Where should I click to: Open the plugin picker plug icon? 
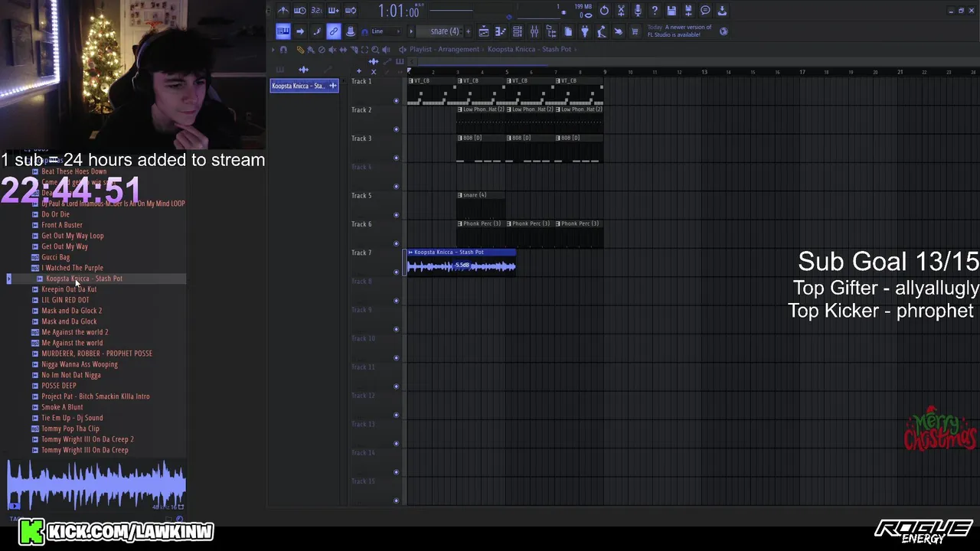tap(585, 31)
